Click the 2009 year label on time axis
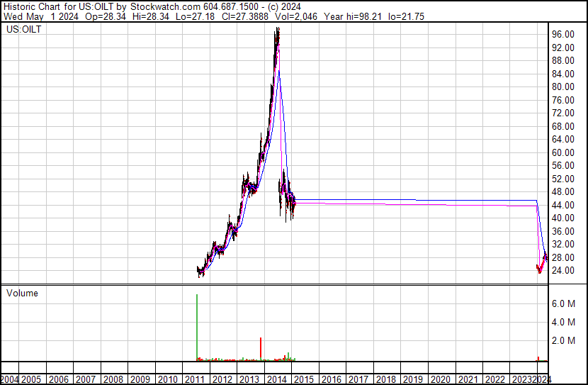The image size is (588, 385). 140,380
